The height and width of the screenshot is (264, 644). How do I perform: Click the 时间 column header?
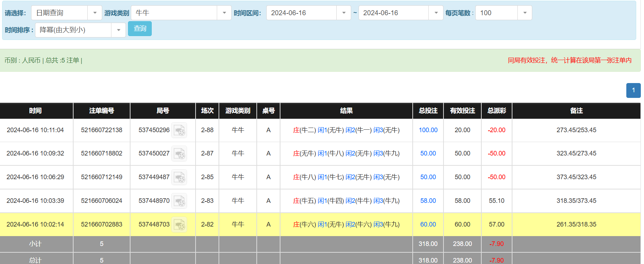[35, 111]
